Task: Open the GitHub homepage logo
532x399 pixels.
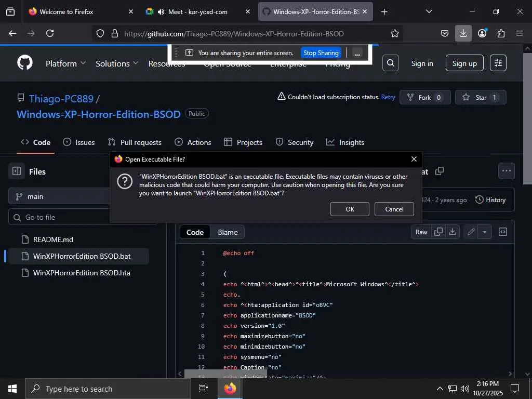Action: (25, 63)
